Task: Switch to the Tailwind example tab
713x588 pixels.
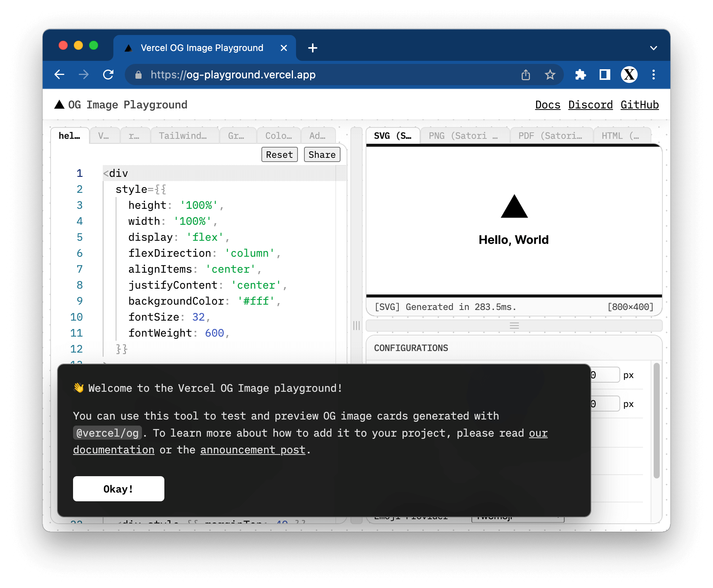Action: 183,136
